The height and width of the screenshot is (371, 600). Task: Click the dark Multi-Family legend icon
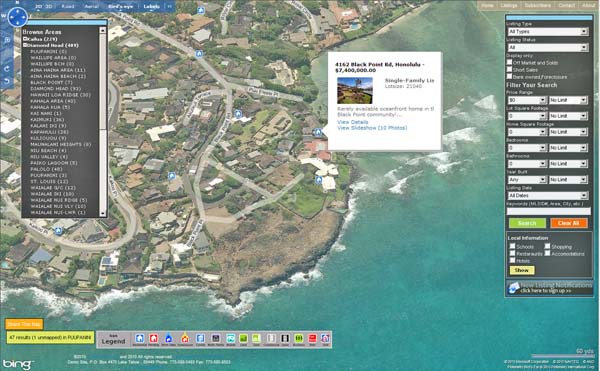(x=215, y=338)
